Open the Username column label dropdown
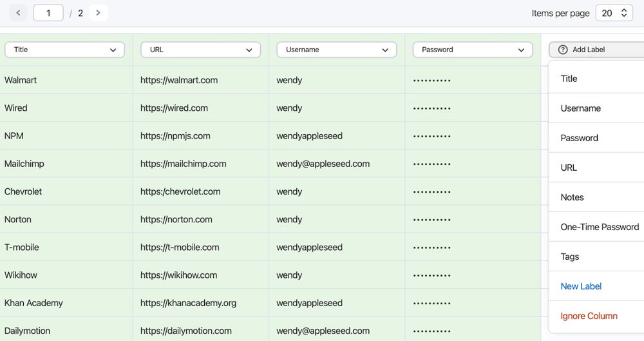The image size is (644, 341). 336,50
